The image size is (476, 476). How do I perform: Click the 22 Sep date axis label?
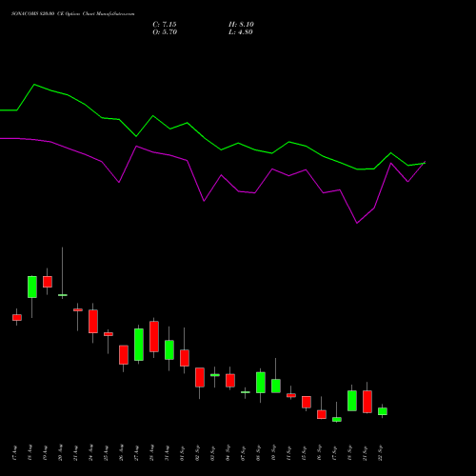tap(380, 453)
